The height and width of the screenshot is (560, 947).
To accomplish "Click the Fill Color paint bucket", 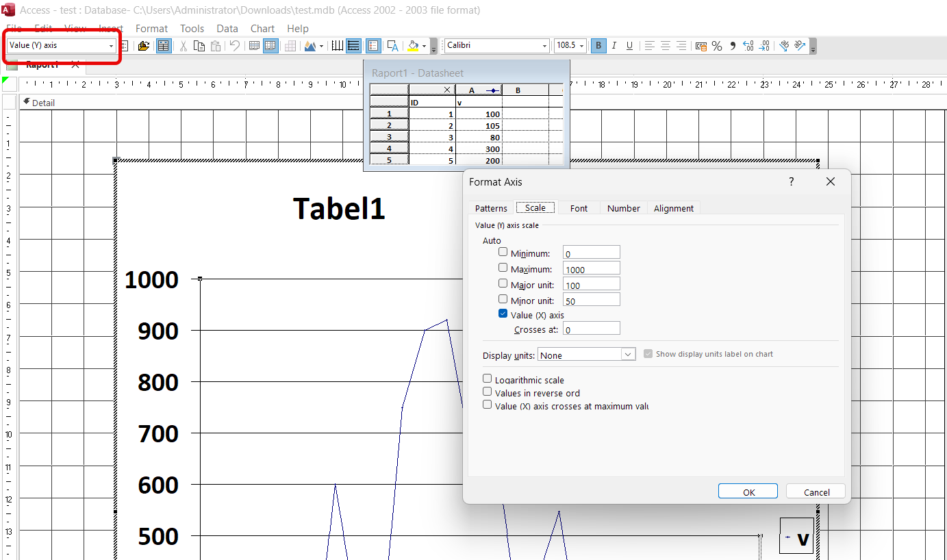I will point(413,46).
